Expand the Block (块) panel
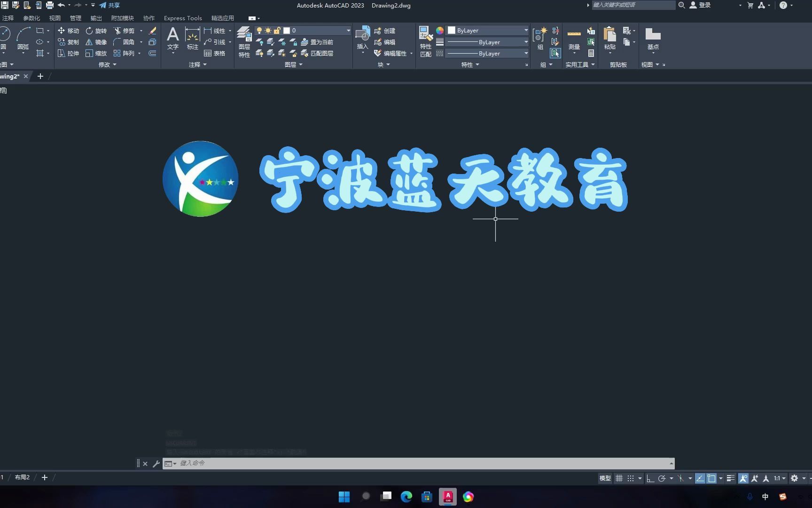 (x=383, y=64)
